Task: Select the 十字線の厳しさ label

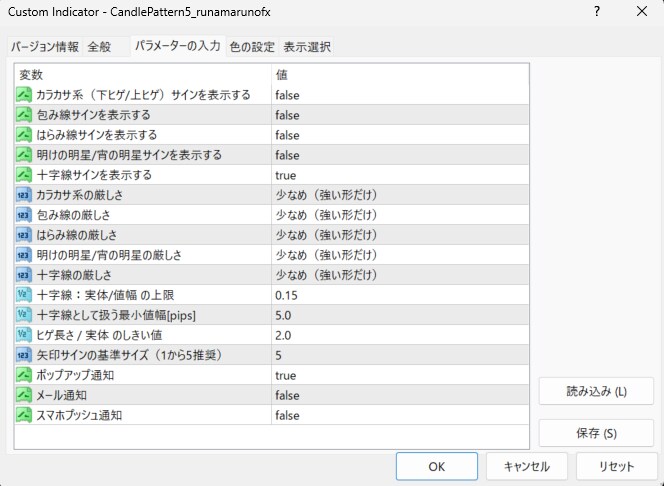Action: pos(74,275)
